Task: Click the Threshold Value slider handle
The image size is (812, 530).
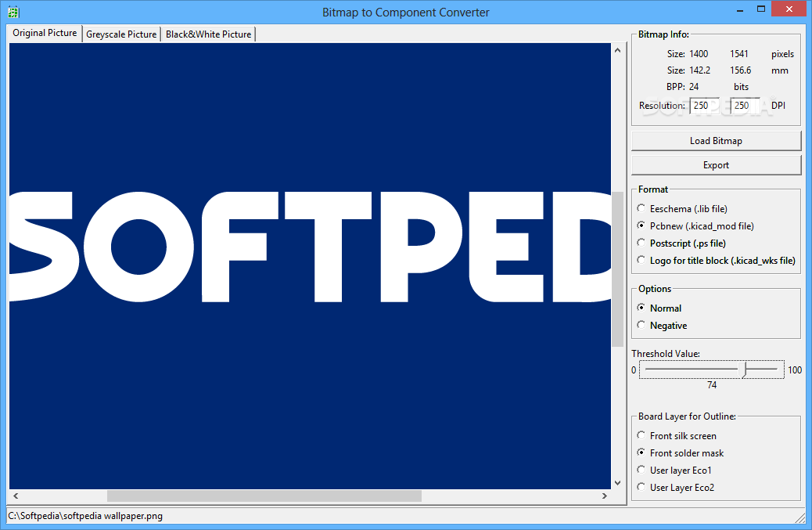Action: point(744,370)
